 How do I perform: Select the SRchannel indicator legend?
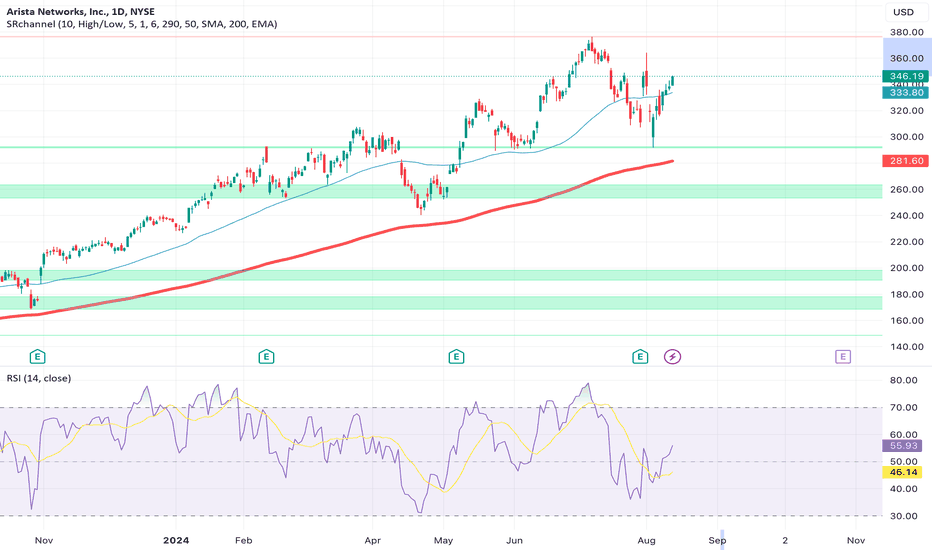tap(141, 24)
